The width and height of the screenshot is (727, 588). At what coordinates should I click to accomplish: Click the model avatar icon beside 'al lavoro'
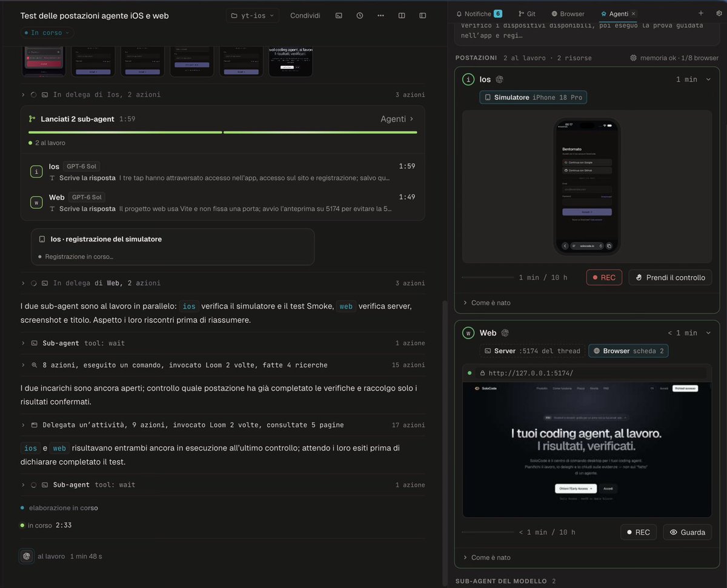pos(26,556)
